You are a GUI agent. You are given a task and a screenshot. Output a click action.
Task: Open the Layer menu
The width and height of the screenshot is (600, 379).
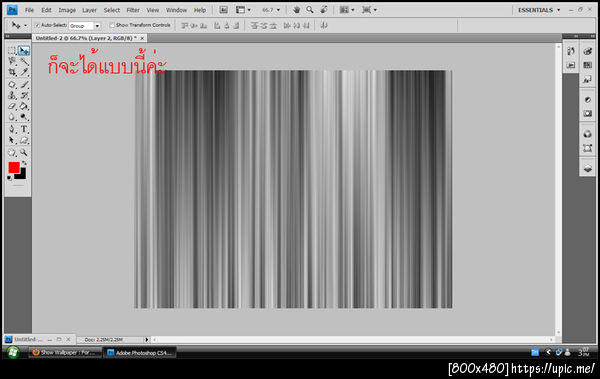coord(90,10)
